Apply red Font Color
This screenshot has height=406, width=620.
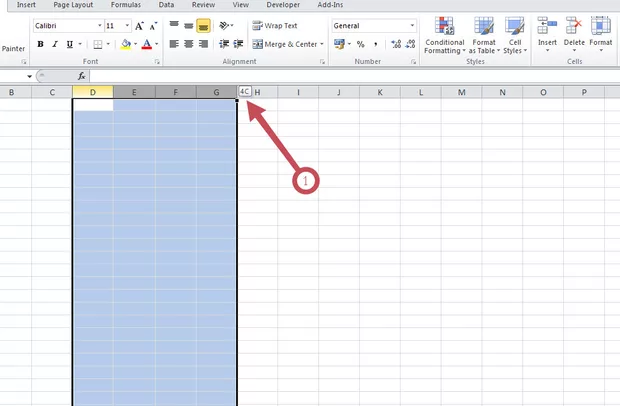147,44
